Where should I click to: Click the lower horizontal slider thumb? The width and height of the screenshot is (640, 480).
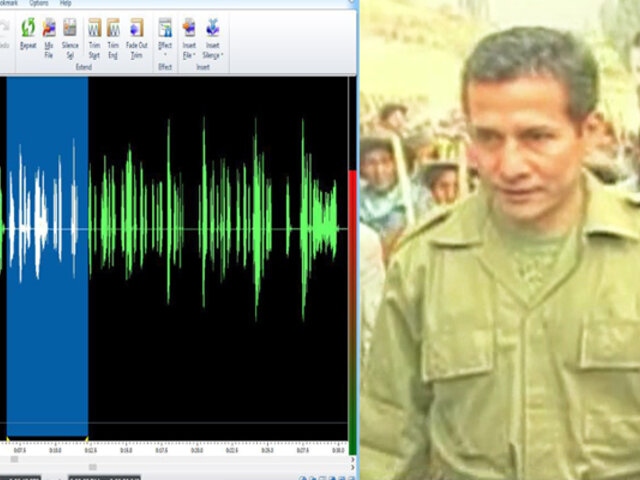(93, 466)
